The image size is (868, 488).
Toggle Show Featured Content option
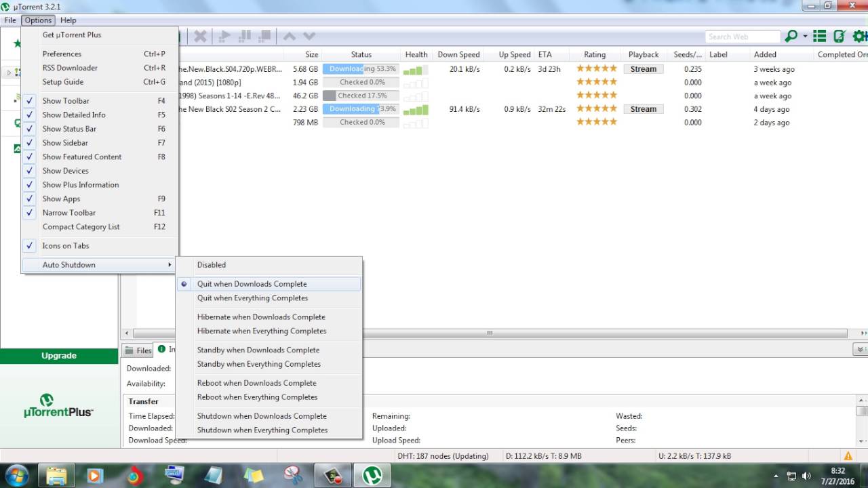point(100,157)
